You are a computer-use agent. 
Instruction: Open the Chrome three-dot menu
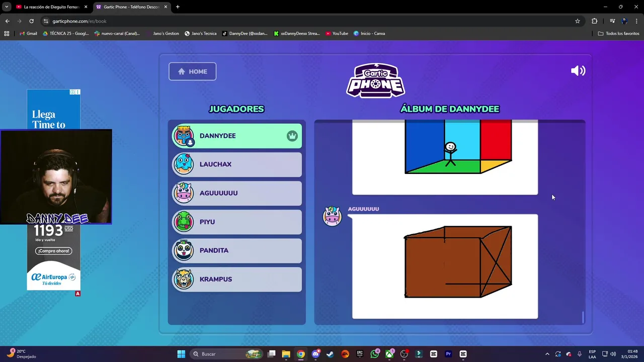pyautogui.click(x=636, y=21)
